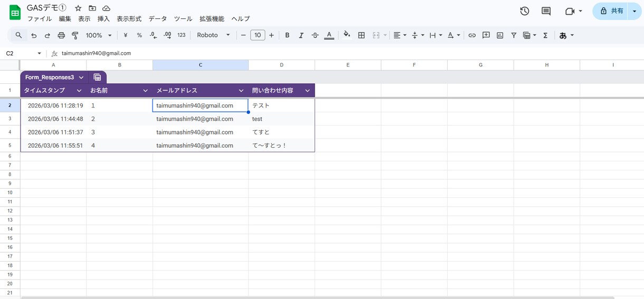Image resolution: width=644 pixels, height=299 pixels.
Task: Print the spreadsheet
Action: pos(61,35)
